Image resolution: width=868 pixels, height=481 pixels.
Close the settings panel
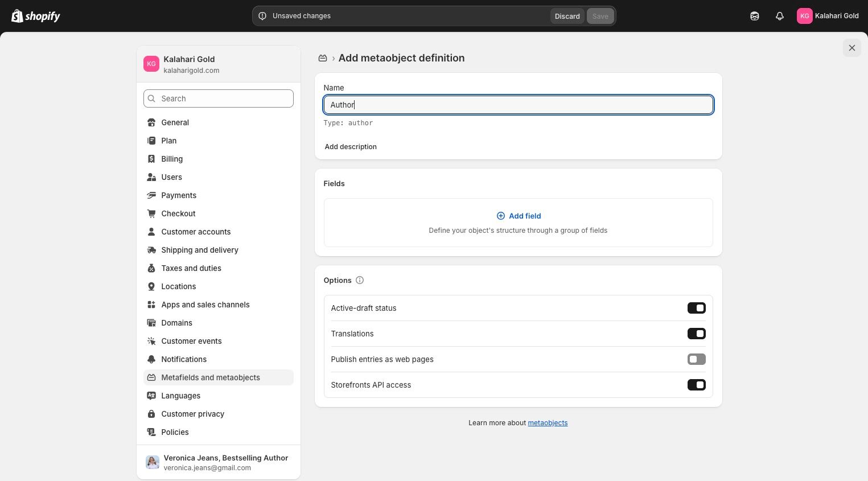click(x=851, y=48)
